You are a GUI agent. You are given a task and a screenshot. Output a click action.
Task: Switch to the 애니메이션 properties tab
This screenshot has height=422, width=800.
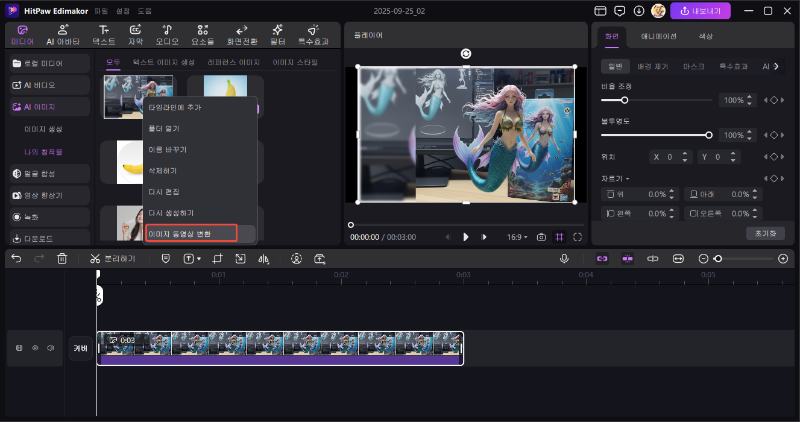(659, 36)
